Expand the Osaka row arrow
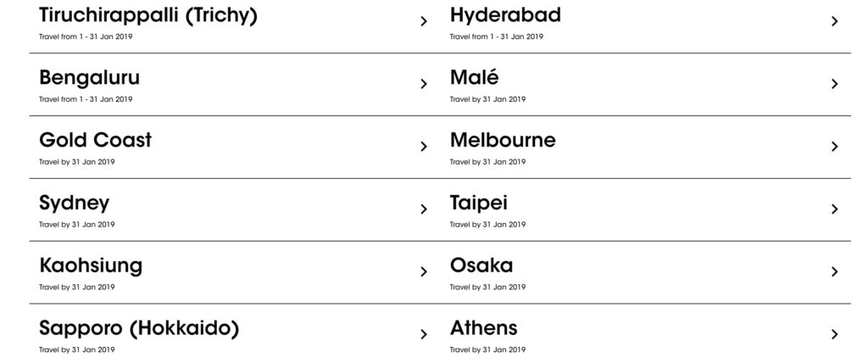 click(834, 272)
